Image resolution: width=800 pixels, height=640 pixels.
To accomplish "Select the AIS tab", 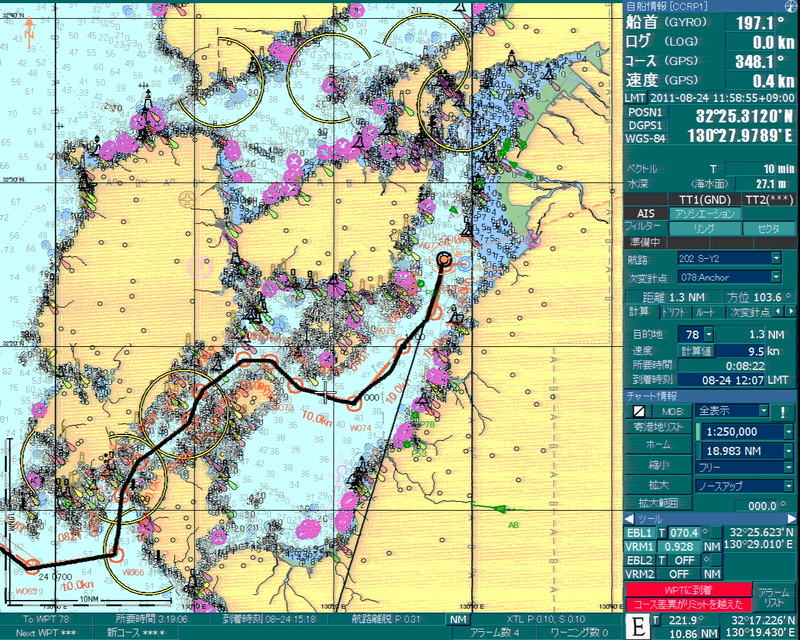I will pyautogui.click(x=645, y=213).
